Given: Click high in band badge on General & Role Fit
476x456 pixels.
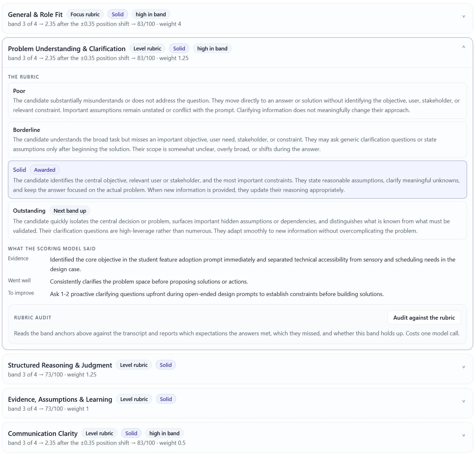Looking at the screenshot, I should [151, 14].
